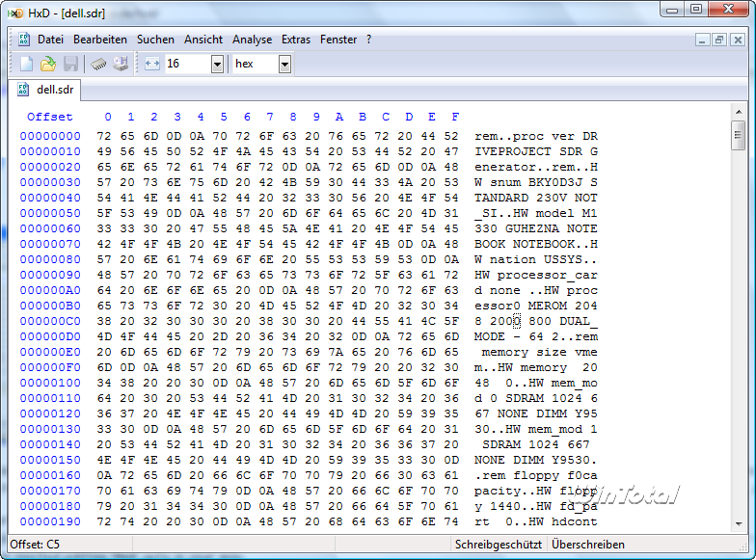Screen dimensions: 756x560
Task: Click the ASCII text 'IVEPROJECT SDR G'
Action: tap(536, 151)
